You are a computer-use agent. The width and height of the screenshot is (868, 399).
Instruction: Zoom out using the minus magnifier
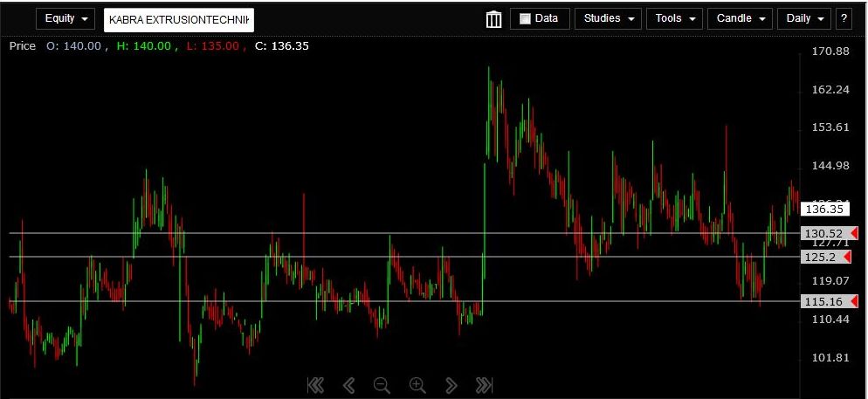(382, 385)
